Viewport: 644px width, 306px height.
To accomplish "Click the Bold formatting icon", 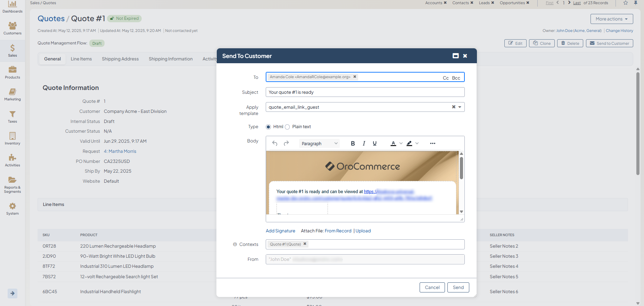I will pyautogui.click(x=353, y=143).
